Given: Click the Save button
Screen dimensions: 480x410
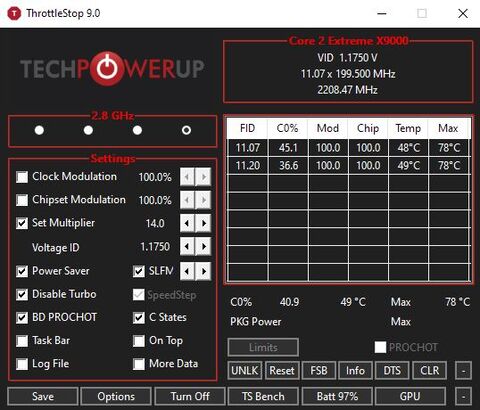Looking at the screenshot, I should coord(43,396).
